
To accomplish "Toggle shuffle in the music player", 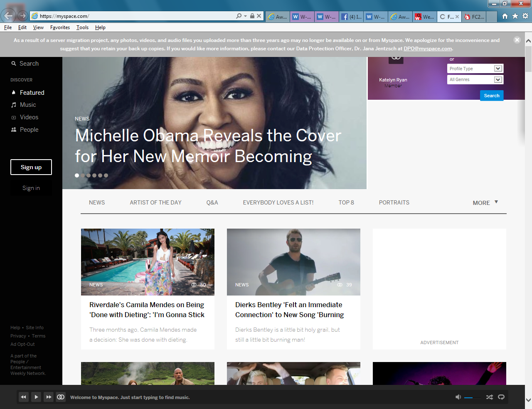I will coord(489,397).
